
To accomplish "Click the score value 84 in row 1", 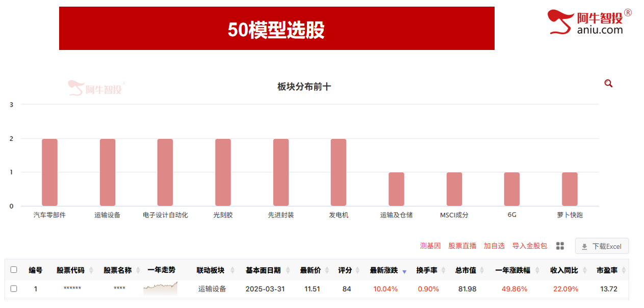I will 347,289.
